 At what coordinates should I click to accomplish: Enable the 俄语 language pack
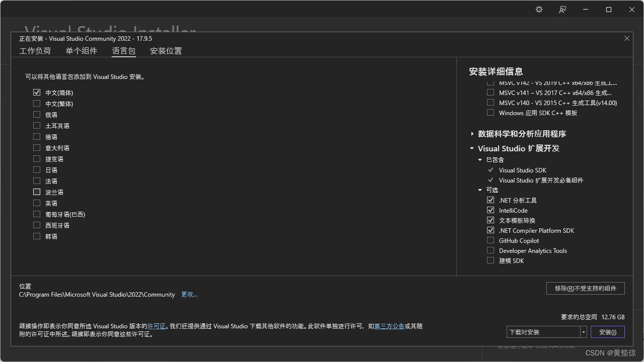[37, 115]
